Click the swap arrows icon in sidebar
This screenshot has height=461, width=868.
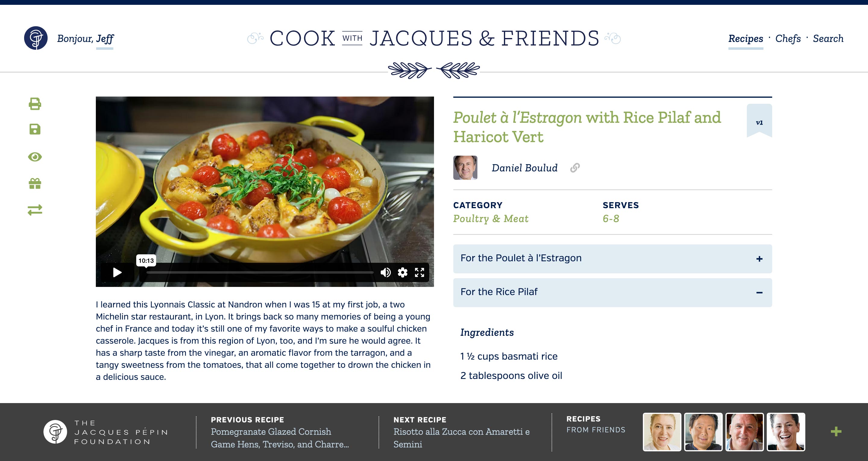tap(35, 210)
